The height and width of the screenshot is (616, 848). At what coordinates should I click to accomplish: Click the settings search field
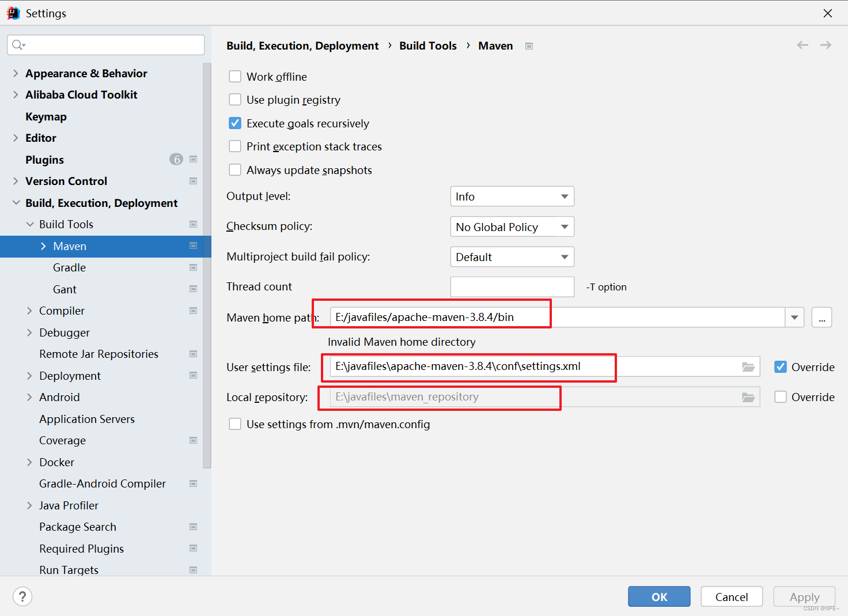(106, 45)
